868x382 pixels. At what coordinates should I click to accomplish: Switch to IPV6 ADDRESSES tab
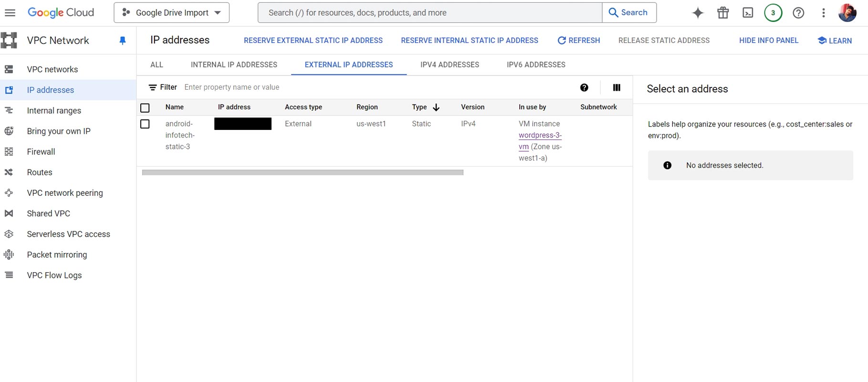[536, 64]
